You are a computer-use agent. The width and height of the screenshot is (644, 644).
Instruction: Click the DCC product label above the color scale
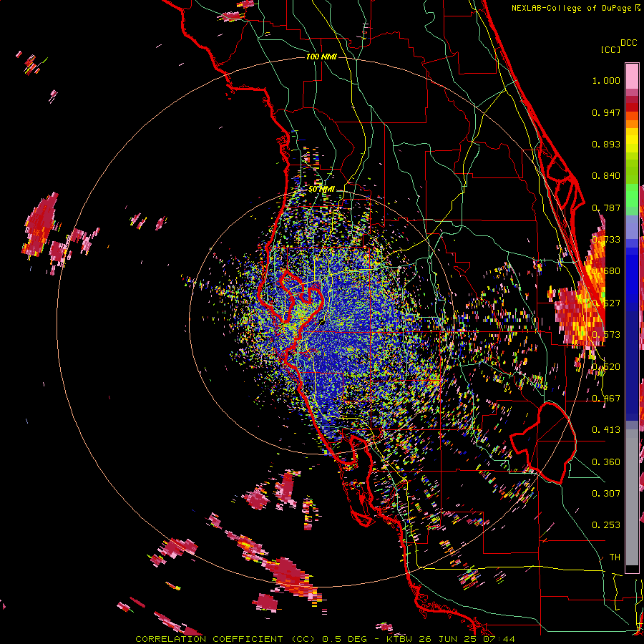point(629,43)
